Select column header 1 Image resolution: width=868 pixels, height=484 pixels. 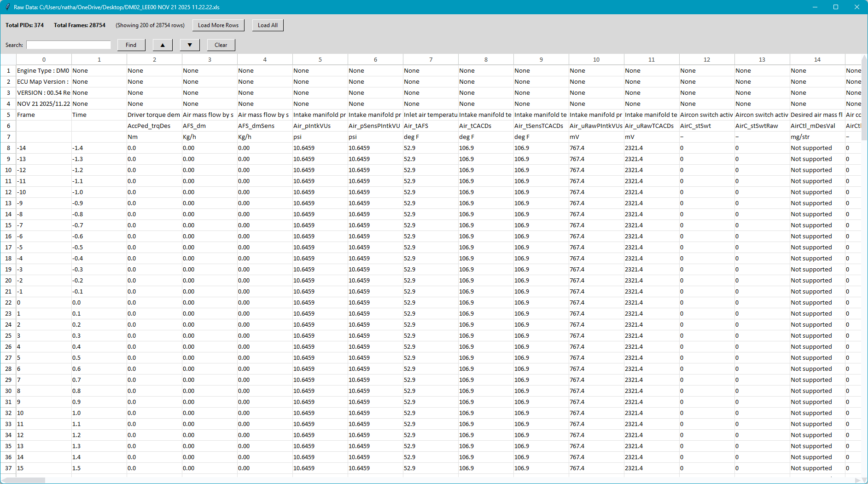99,60
